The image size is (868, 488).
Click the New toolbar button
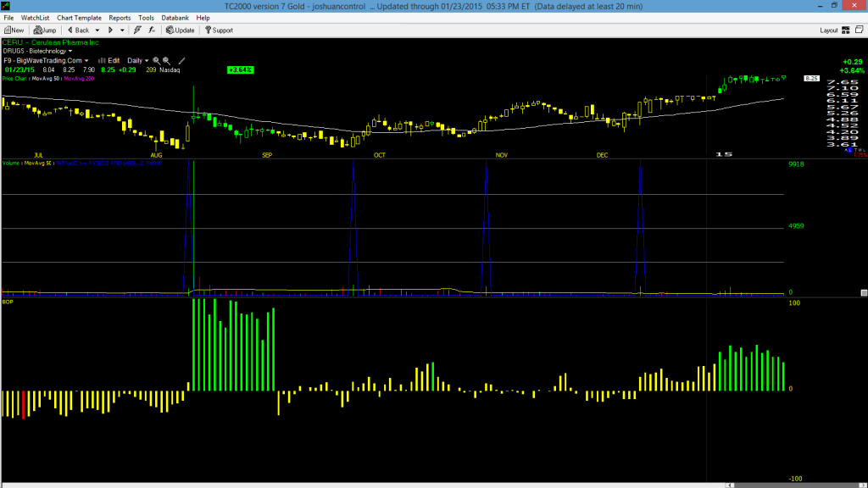pyautogui.click(x=14, y=30)
